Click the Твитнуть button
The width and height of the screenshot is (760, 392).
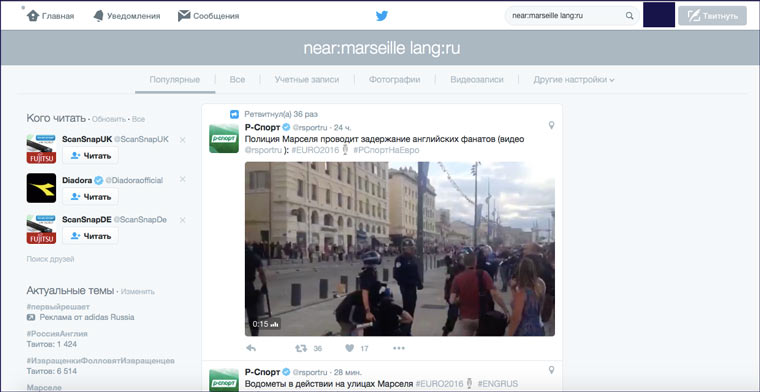(x=712, y=16)
